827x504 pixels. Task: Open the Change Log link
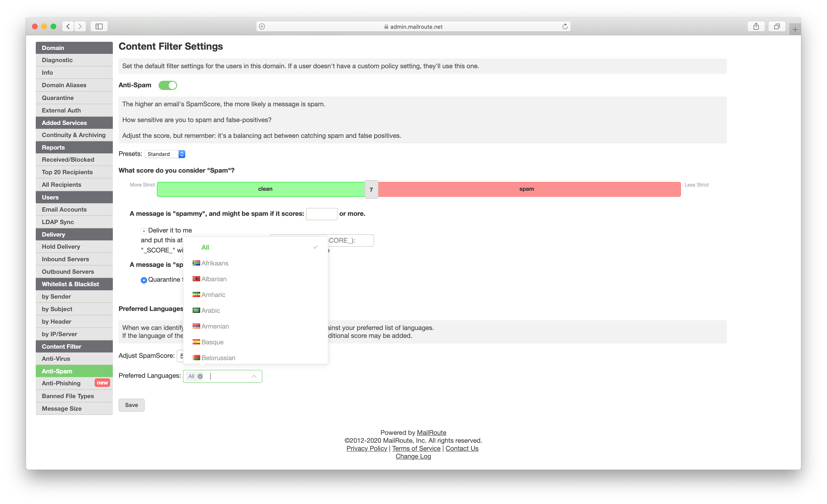pyautogui.click(x=413, y=456)
